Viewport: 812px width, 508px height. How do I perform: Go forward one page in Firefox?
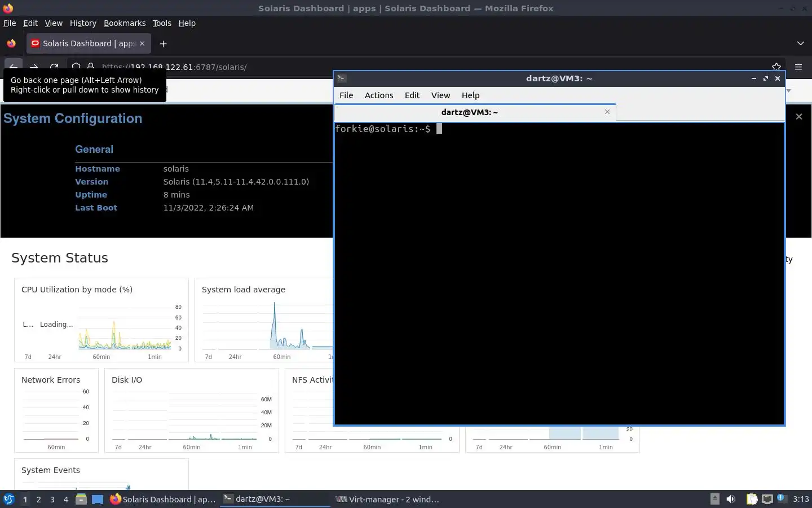click(34, 67)
